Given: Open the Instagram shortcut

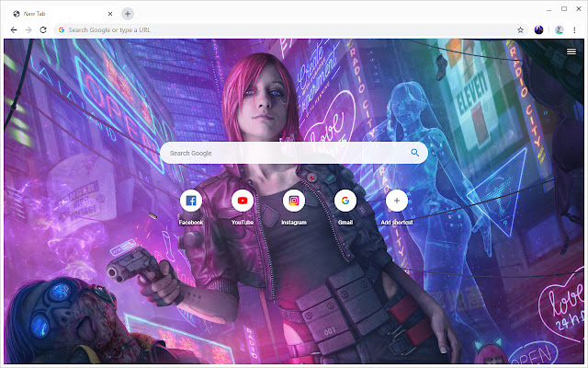Looking at the screenshot, I should [294, 201].
